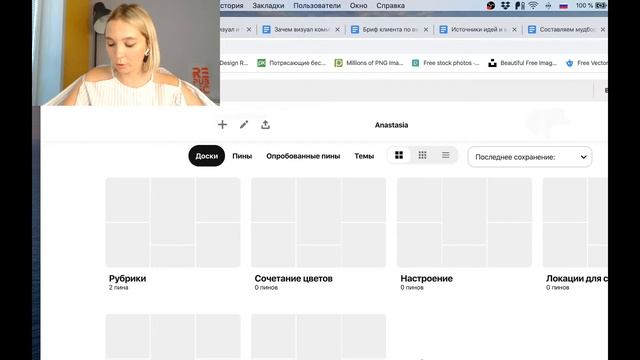Click the plus icon to create a board
The width and height of the screenshot is (640, 360).
click(x=222, y=124)
